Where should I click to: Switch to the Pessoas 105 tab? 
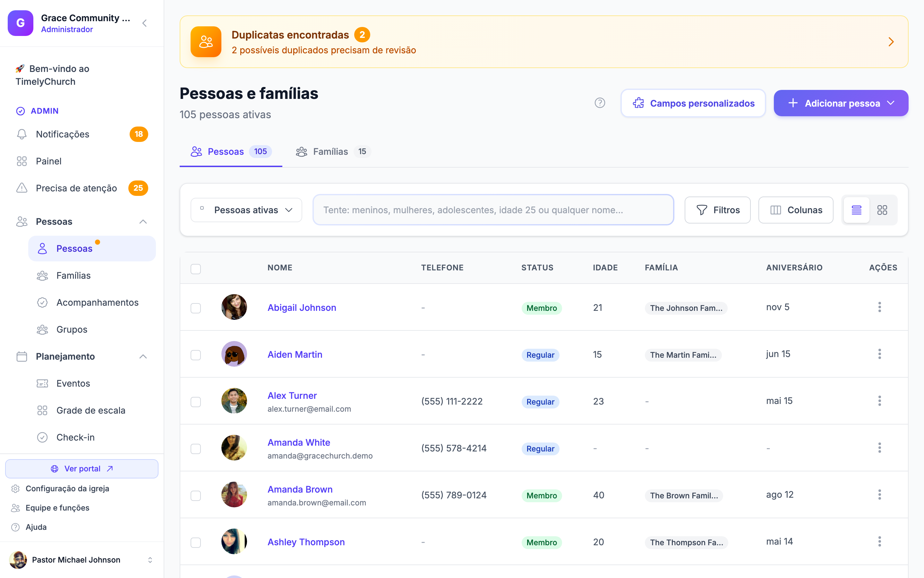click(231, 152)
